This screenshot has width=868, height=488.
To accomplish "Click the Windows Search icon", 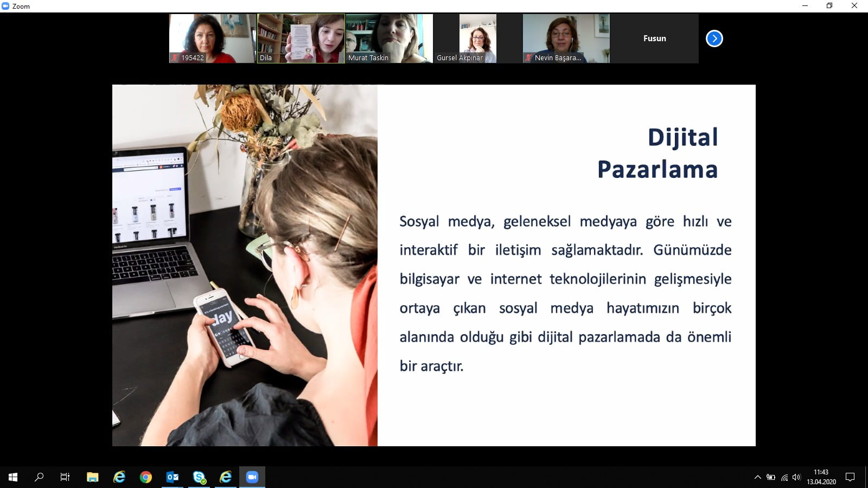I will [x=39, y=477].
